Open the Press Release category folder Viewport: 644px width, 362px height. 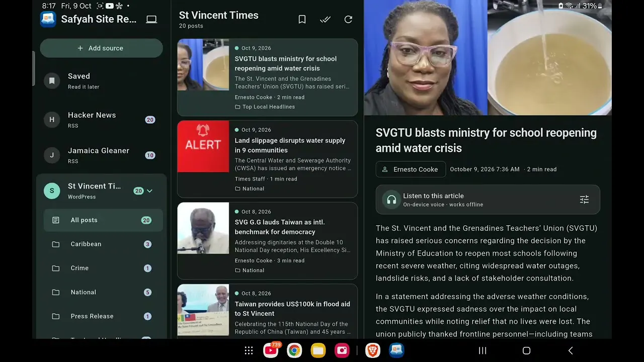pos(103,316)
